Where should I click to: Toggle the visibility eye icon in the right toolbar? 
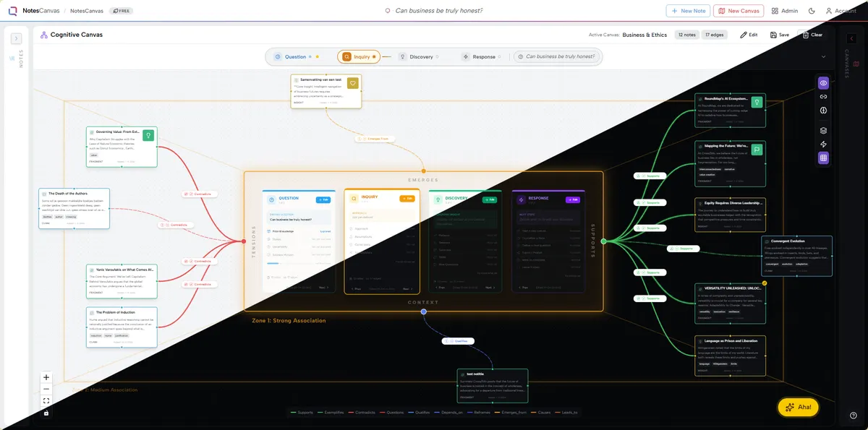tap(823, 83)
